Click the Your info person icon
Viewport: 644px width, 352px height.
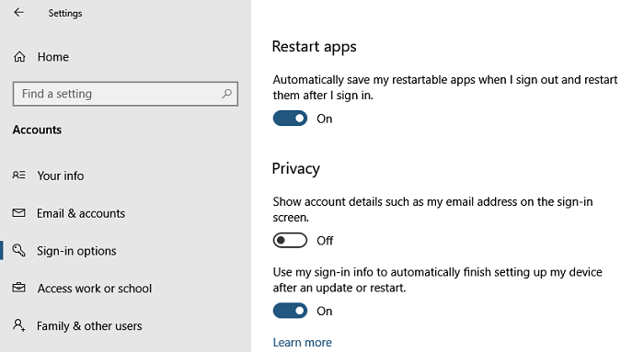(x=19, y=176)
